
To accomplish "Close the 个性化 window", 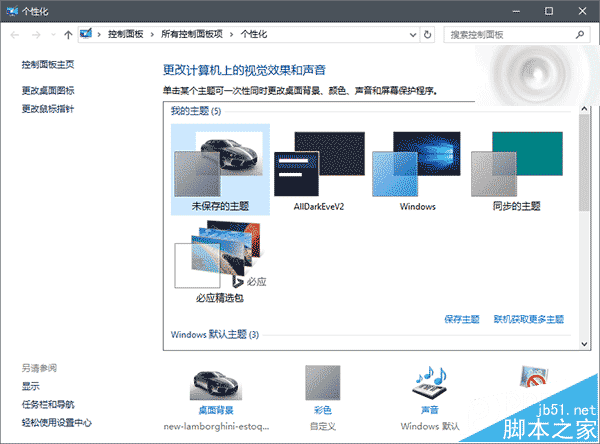I will pyautogui.click(x=582, y=11).
